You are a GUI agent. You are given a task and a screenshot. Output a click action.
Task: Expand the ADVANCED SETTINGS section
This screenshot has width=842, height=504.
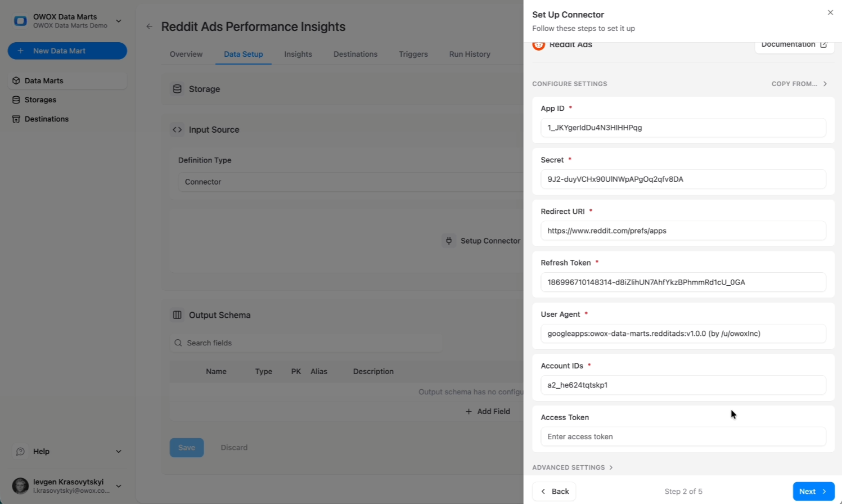point(572,467)
